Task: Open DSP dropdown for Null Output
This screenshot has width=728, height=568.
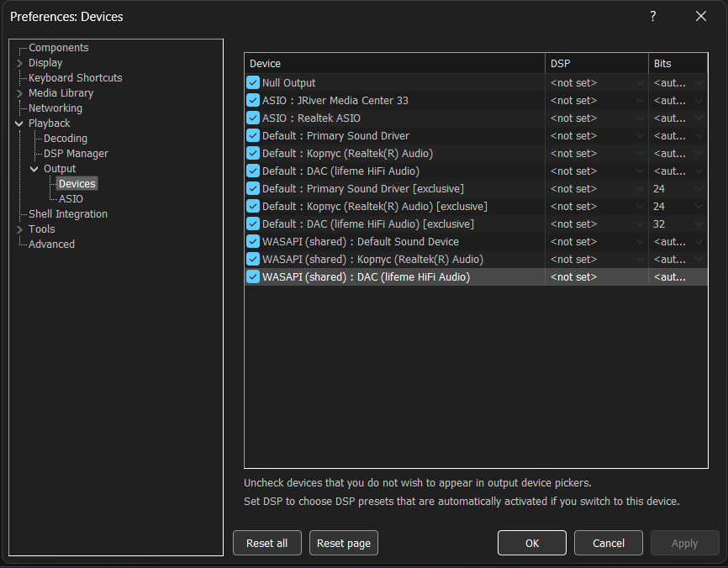Action: (596, 83)
